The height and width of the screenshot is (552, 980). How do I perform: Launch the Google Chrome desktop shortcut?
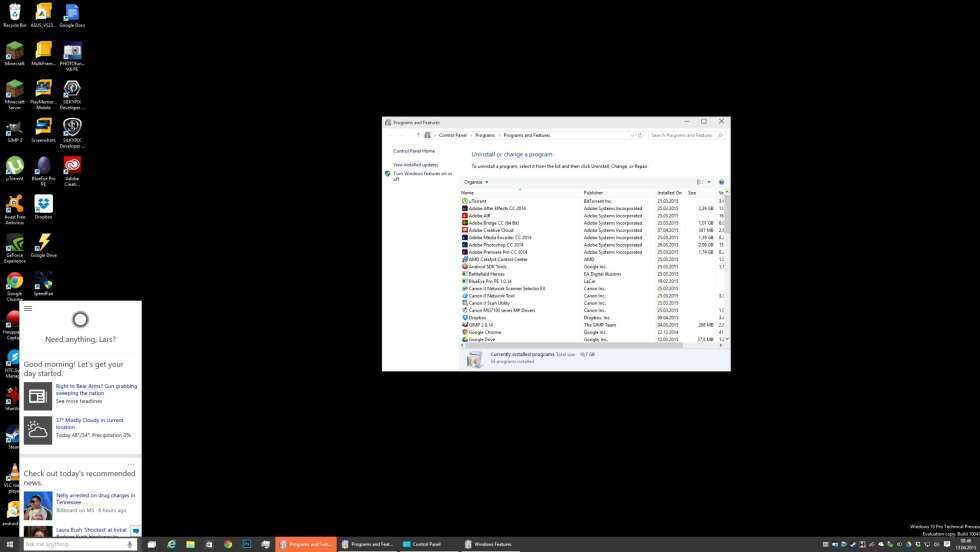click(14, 286)
